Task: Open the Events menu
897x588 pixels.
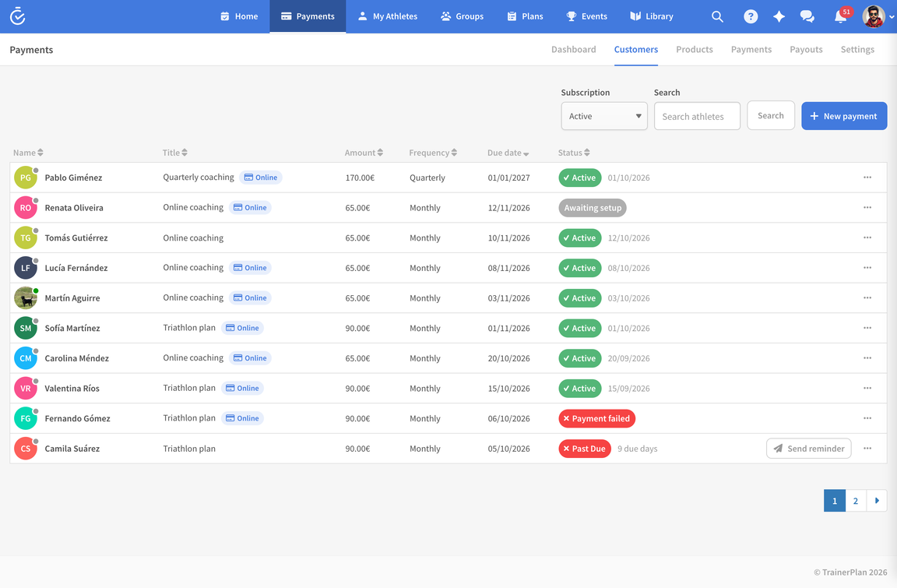Action: 587,16
